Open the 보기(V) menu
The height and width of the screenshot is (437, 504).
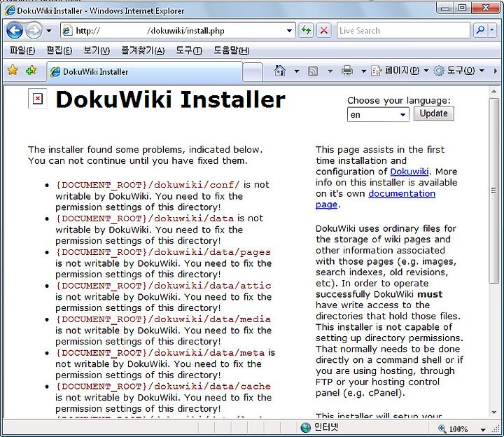pos(97,50)
